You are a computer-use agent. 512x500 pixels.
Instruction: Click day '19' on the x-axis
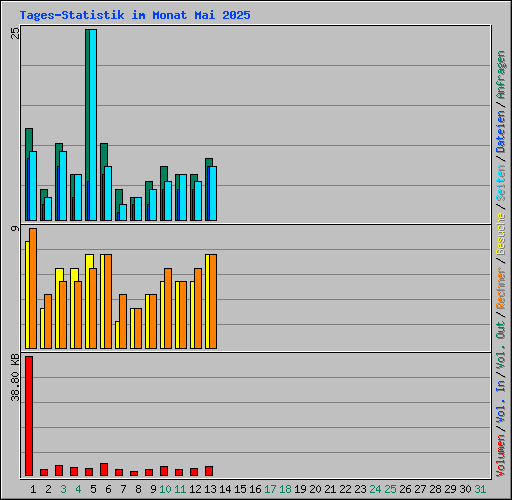point(300,489)
